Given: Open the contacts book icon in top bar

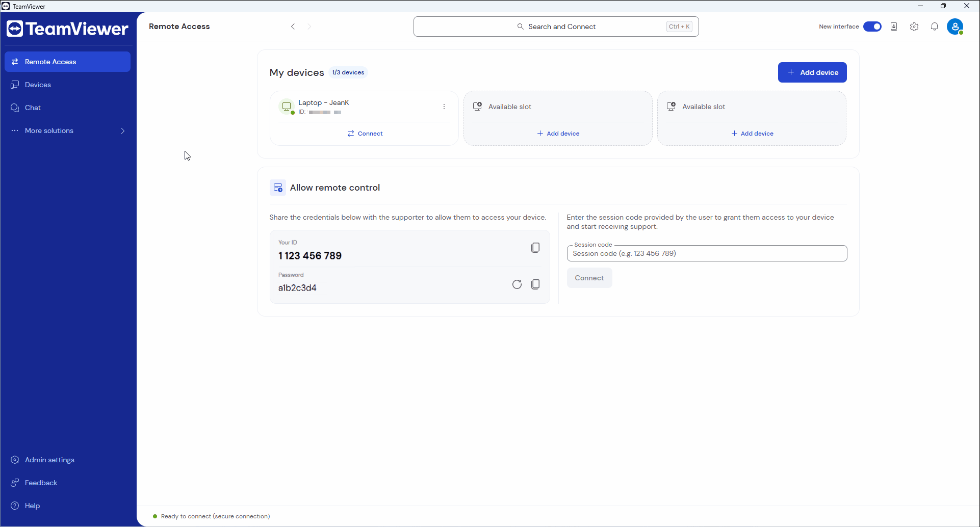Looking at the screenshot, I should pos(894,27).
